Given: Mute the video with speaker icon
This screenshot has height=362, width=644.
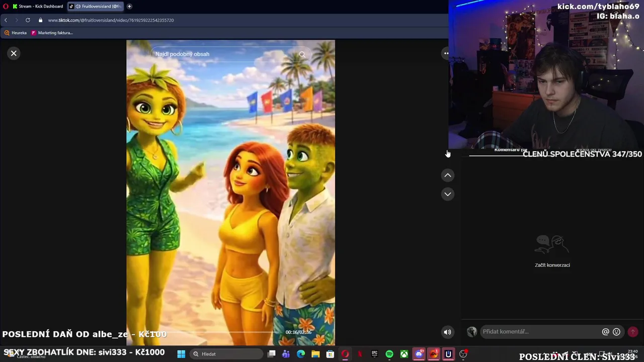Looking at the screenshot, I should tap(447, 332).
